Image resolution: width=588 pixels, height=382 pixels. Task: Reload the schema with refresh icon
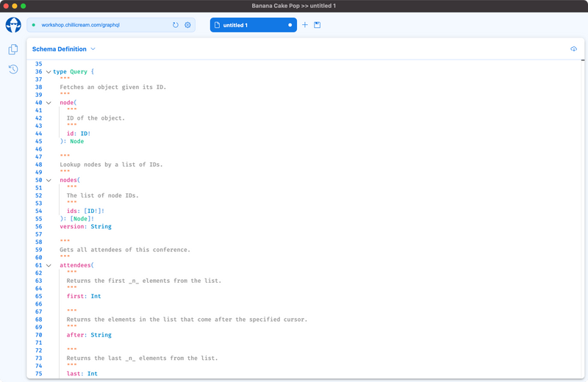tap(176, 25)
